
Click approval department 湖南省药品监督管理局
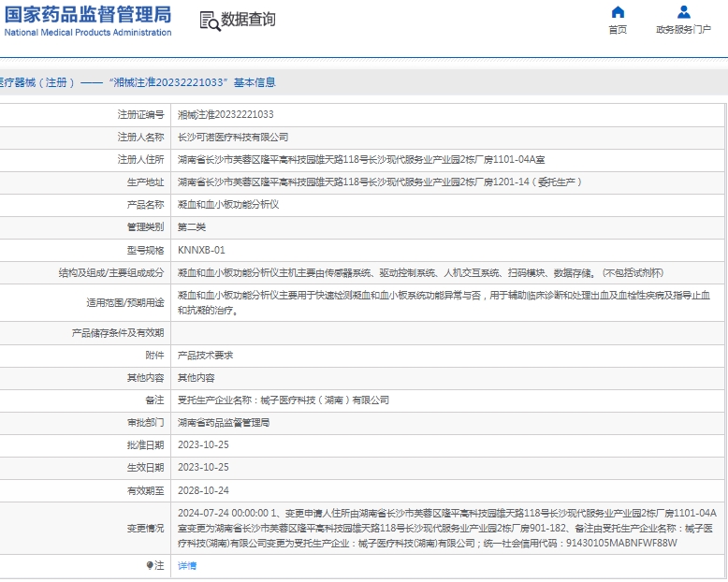click(x=224, y=423)
